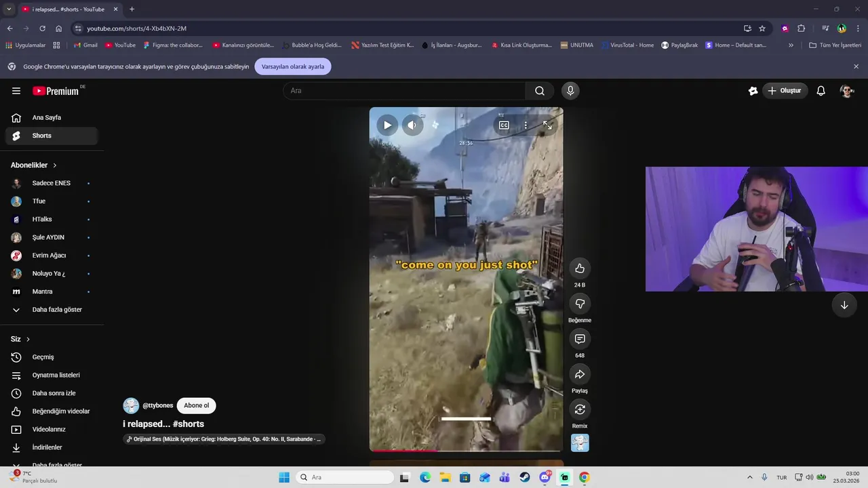Start voice search with the microphone icon

click(x=570, y=91)
